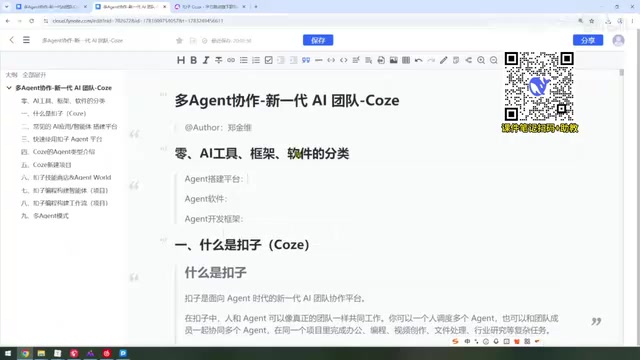This screenshot has width=640, height=360.
Task: Insert horizontal divider line
Action: pyautogui.click(x=319, y=60)
